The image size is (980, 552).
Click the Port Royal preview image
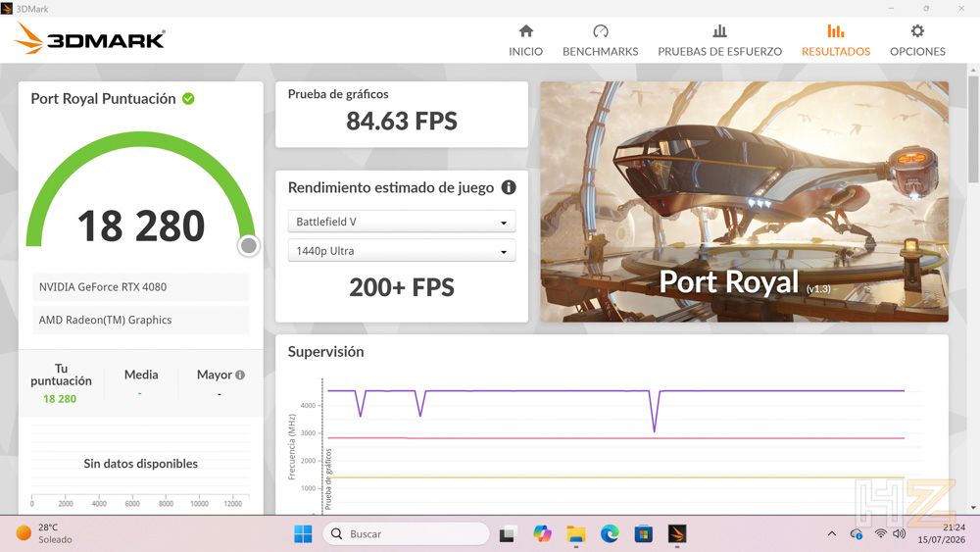(745, 202)
